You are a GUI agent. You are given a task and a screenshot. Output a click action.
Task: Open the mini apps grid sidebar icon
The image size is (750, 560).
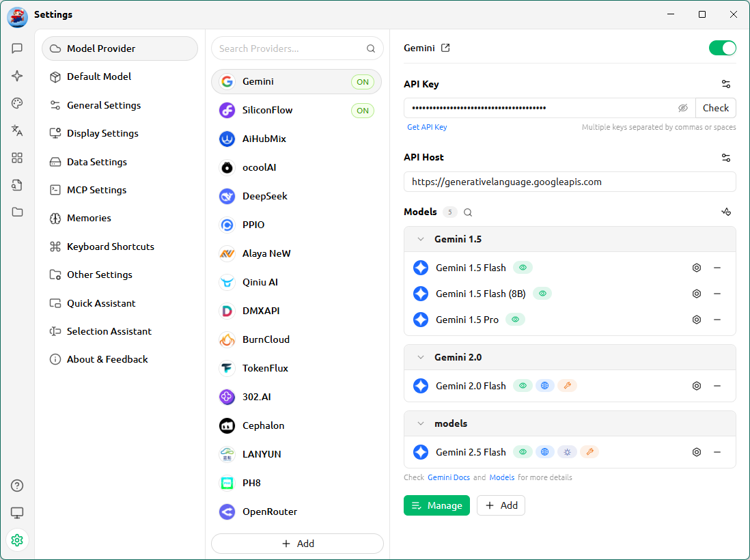[17, 158]
